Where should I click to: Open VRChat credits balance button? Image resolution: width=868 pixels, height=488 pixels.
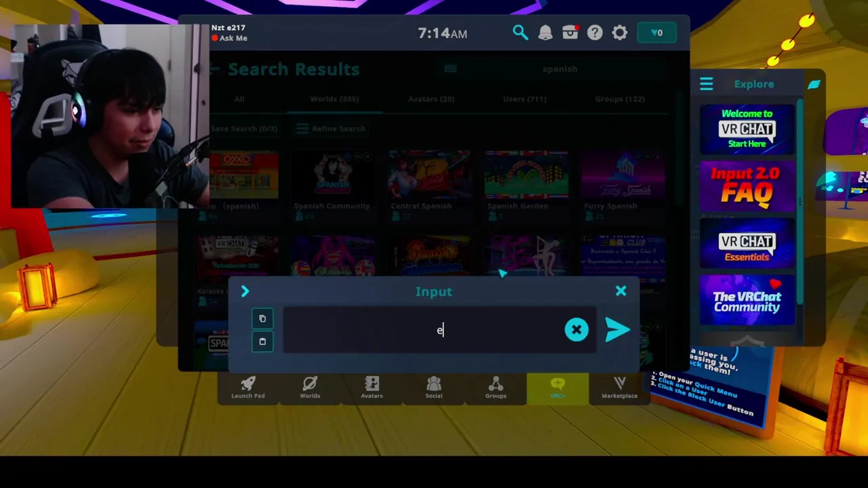(x=656, y=33)
